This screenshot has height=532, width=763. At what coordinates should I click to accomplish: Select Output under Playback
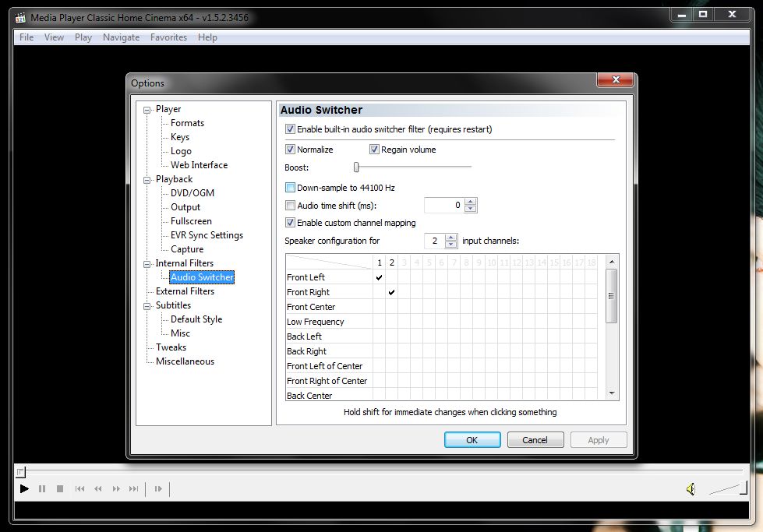[x=185, y=207]
